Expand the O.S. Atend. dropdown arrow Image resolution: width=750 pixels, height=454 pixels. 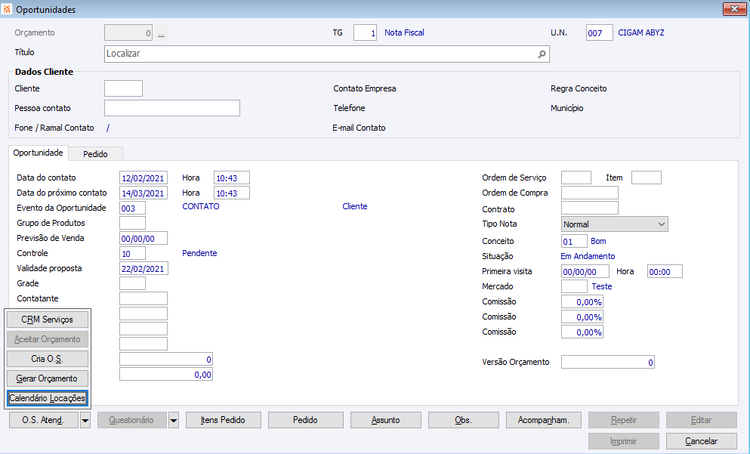click(85, 421)
